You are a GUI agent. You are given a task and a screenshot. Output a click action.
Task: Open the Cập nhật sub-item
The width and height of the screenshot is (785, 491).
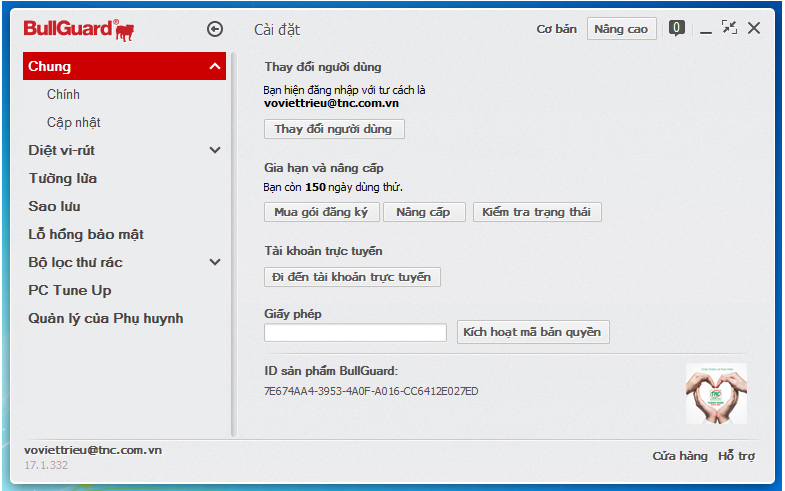[74, 122]
